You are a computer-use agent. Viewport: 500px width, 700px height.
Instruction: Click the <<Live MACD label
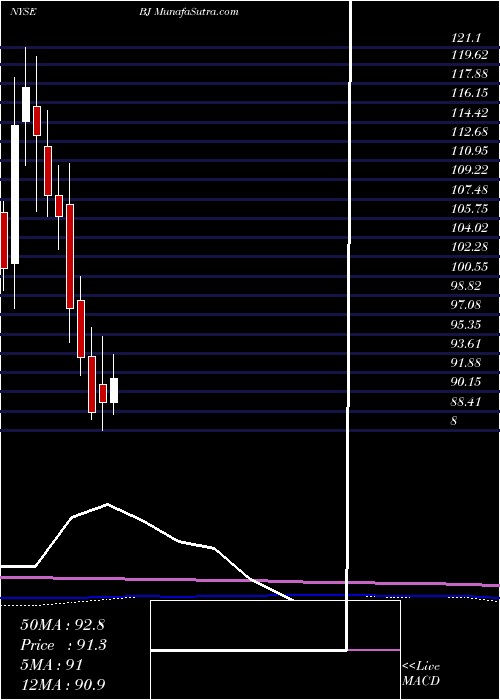tap(421, 674)
